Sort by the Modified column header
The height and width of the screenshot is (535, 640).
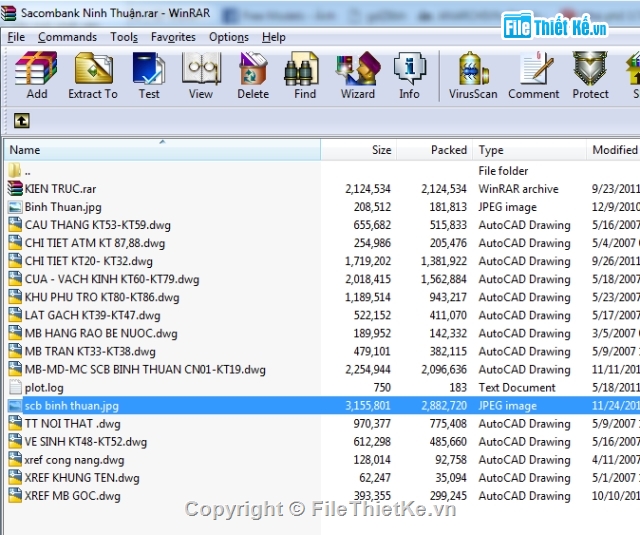pos(613,150)
